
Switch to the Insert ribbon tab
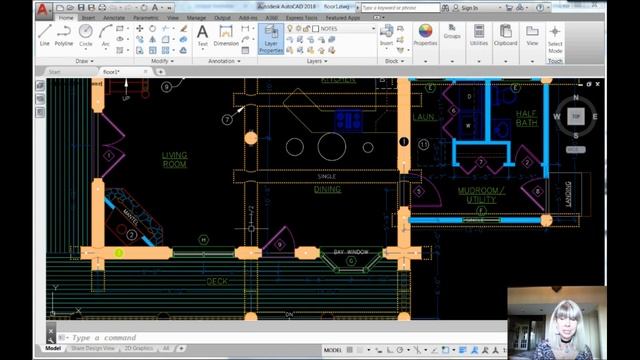click(x=88, y=18)
